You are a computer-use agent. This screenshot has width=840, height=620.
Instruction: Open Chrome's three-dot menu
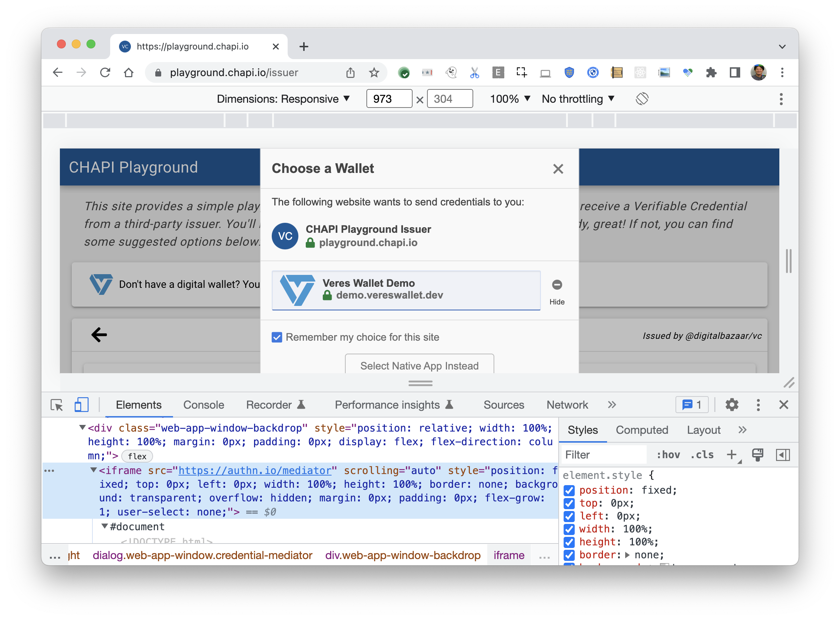pos(783,72)
